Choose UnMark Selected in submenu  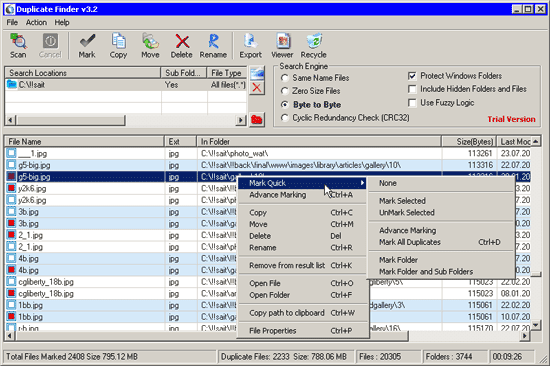(441, 213)
